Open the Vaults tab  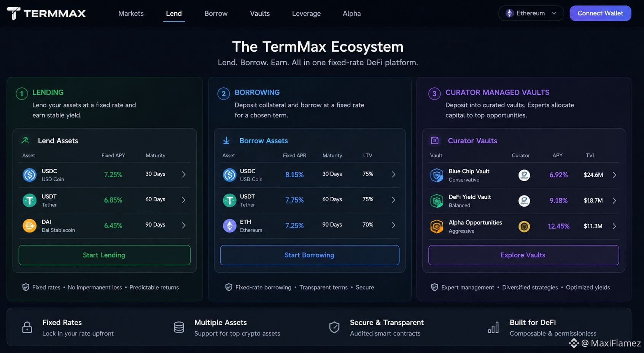click(x=260, y=13)
